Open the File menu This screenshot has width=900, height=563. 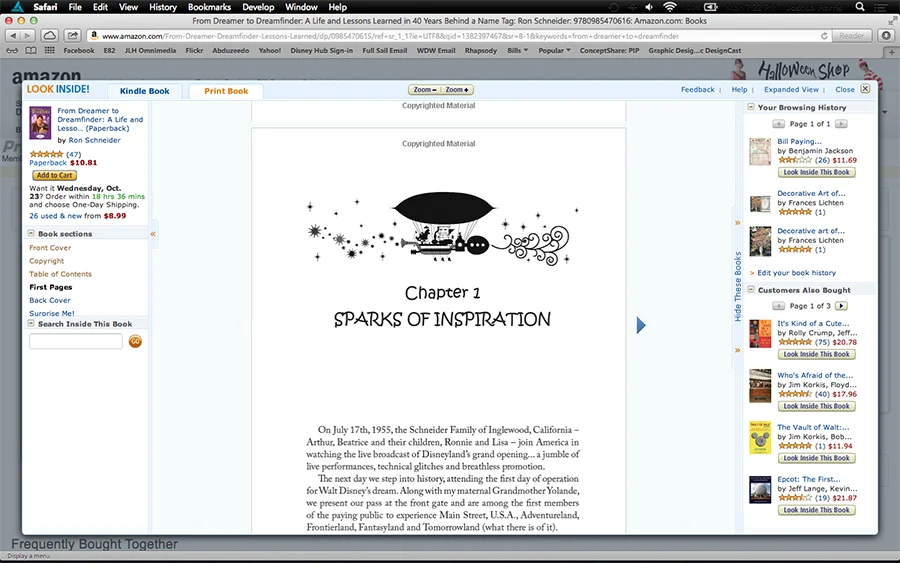(75, 7)
